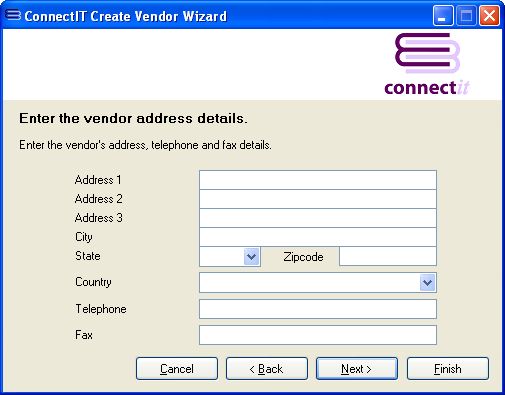Image resolution: width=505 pixels, height=395 pixels.
Task: Select the Telephone input field
Action: pyautogui.click(x=318, y=309)
